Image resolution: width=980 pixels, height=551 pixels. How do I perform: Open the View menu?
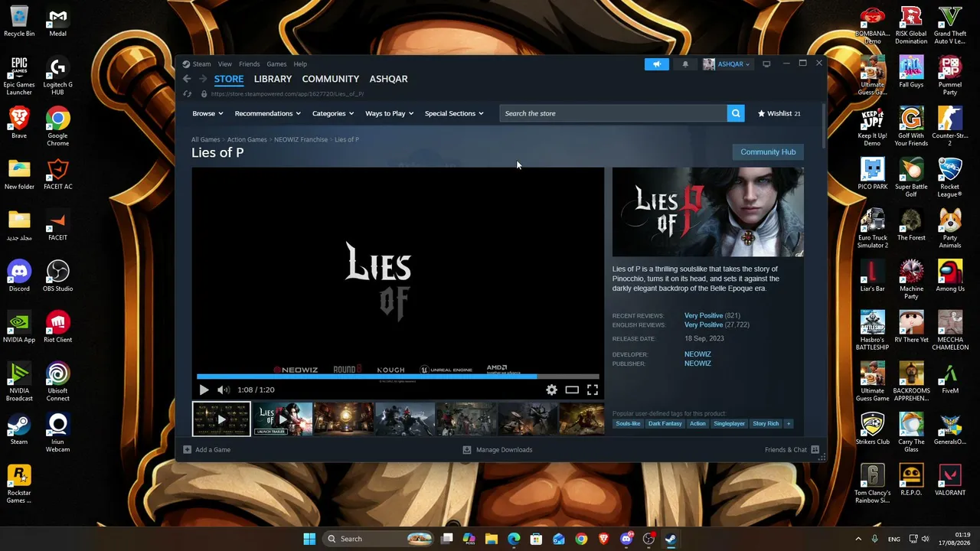[x=224, y=64]
